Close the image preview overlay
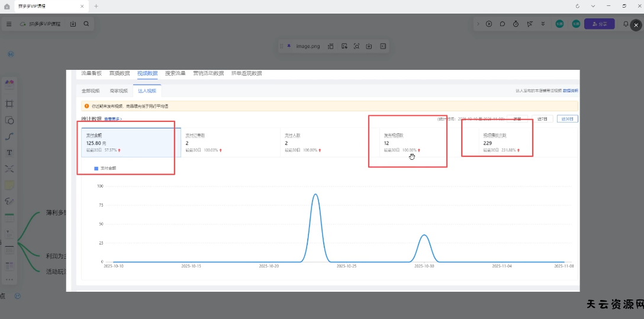 (x=636, y=25)
